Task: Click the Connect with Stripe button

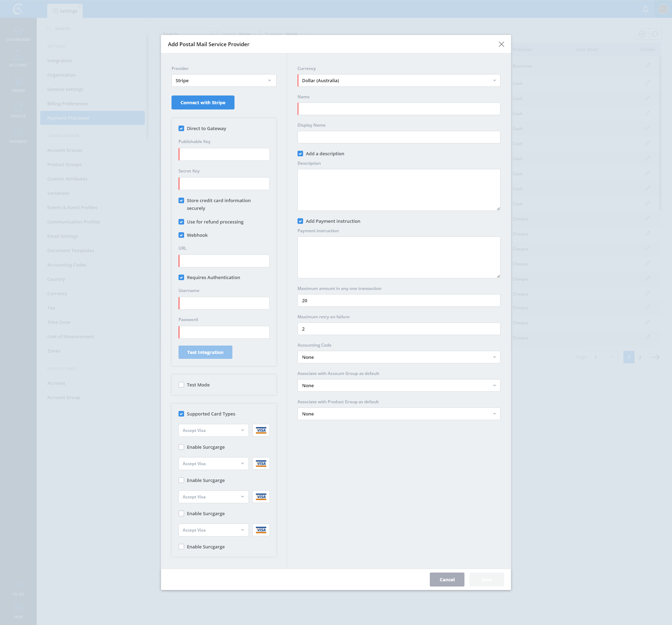Action: pyautogui.click(x=203, y=102)
